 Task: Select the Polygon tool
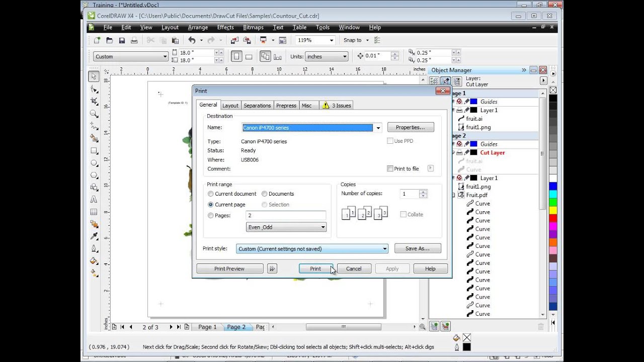(94, 175)
